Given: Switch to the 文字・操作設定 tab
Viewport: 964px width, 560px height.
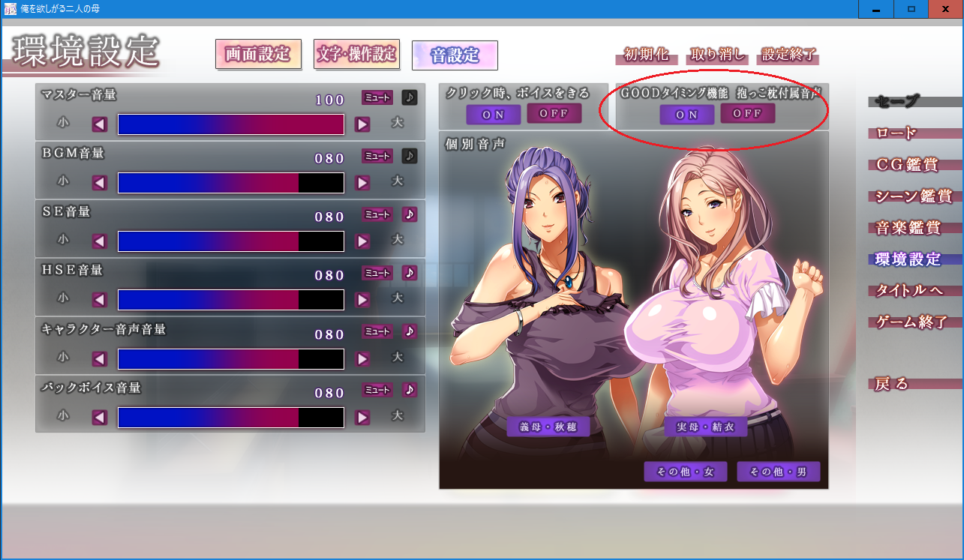Looking at the screenshot, I should (356, 54).
